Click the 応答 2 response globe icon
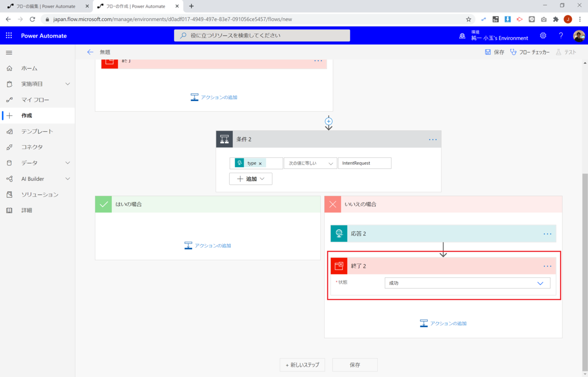Screen dimensions: 588x377 pos(339,233)
